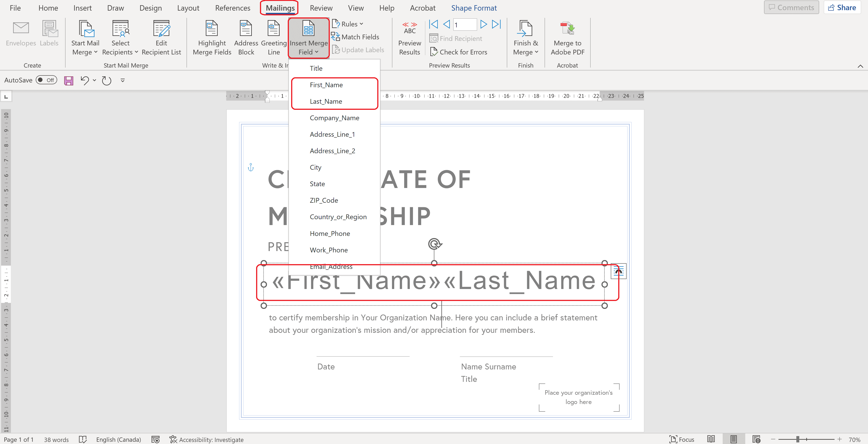Switch to Focus mode in status bar

(x=681, y=439)
